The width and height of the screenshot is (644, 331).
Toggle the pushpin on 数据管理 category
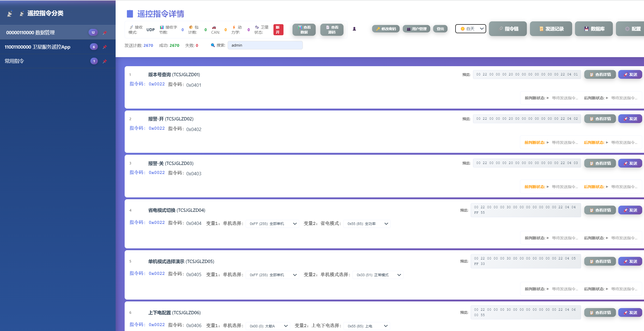105,32
